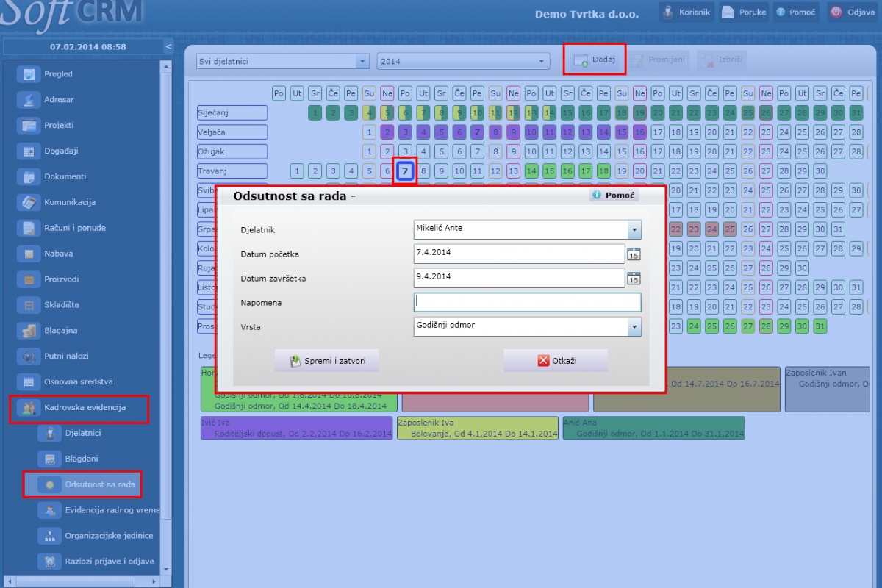Click the Promijeni toolbar button
Screen dimensions: 882x588
click(x=659, y=60)
